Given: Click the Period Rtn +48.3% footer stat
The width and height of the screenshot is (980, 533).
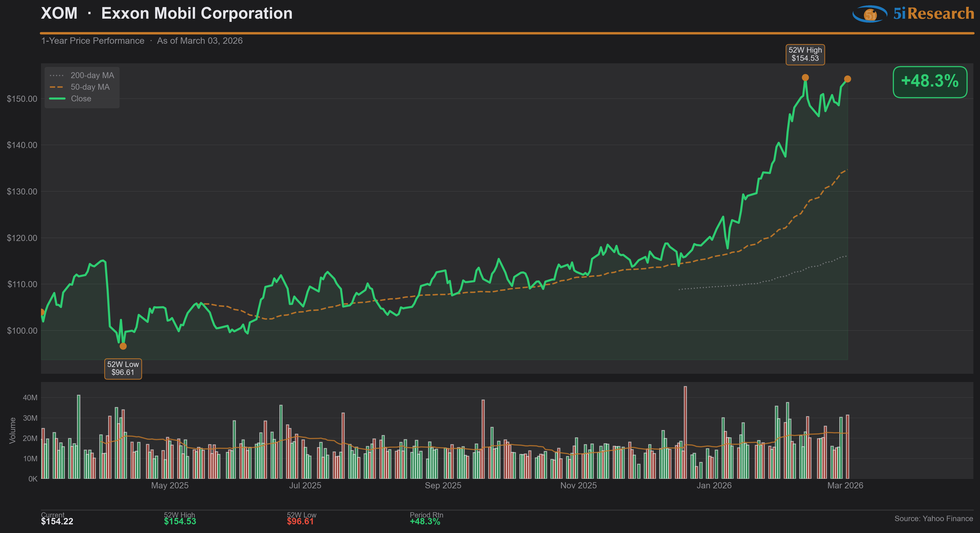Looking at the screenshot, I should pyautogui.click(x=425, y=521).
